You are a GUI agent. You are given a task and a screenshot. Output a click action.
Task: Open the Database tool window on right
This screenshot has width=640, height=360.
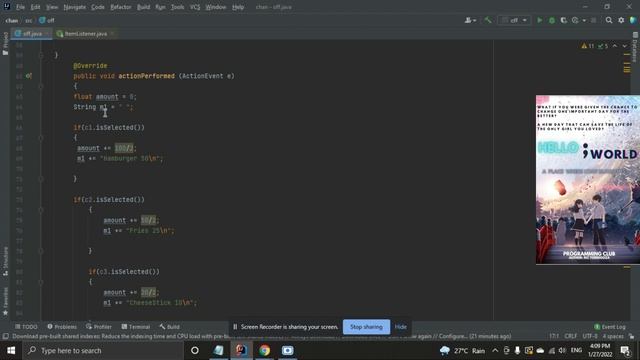click(x=635, y=48)
